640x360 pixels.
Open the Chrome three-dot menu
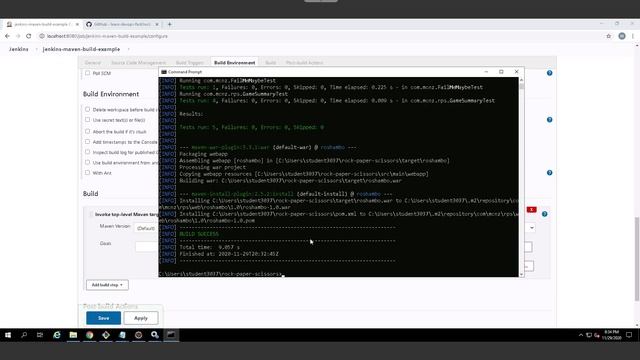[x=633, y=36]
